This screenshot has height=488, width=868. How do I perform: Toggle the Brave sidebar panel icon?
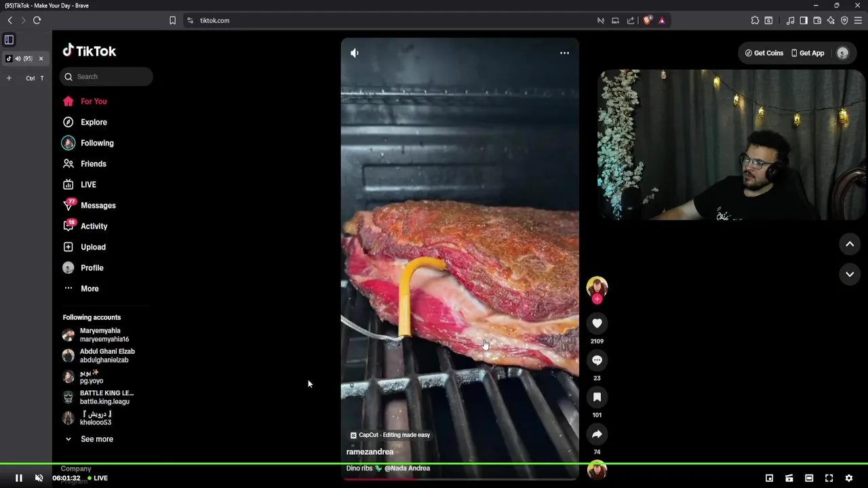click(x=804, y=20)
